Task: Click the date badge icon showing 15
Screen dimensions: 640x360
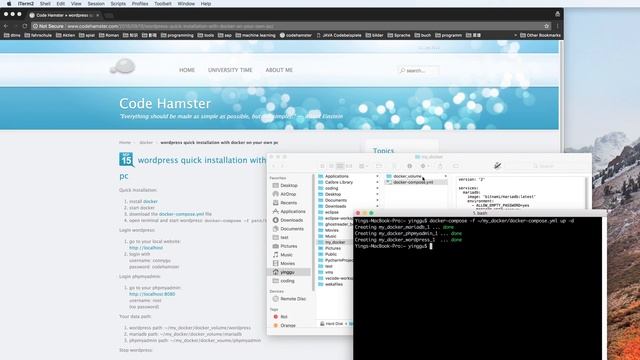Action: [x=127, y=160]
